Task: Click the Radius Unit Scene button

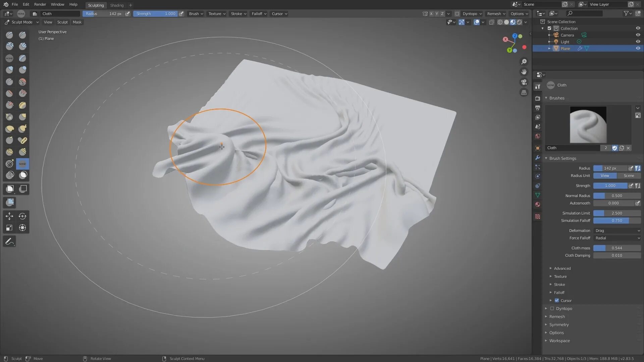Action: click(629, 176)
